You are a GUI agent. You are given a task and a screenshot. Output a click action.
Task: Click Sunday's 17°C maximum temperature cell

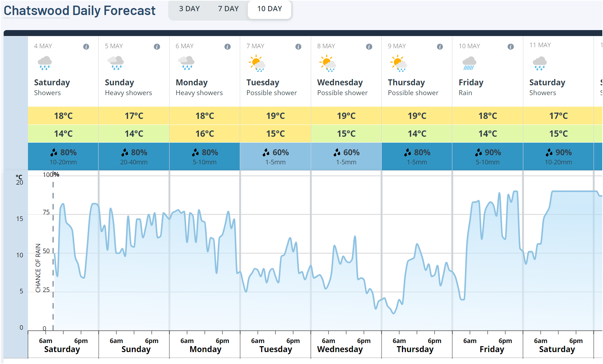[x=134, y=116]
